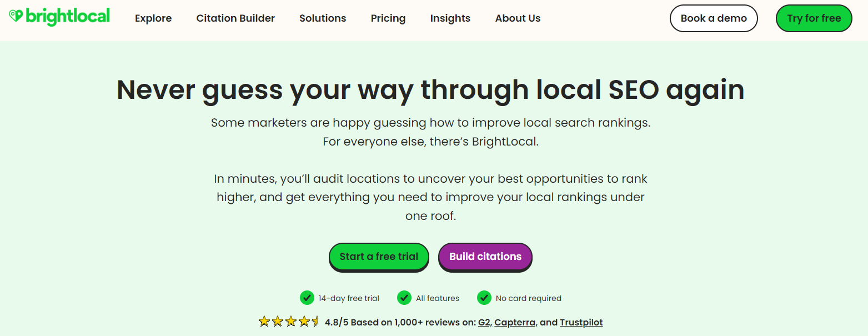This screenshot has height=336, width=868.
Task: Open the Citation Builder menu
Action: pos(235,18)
